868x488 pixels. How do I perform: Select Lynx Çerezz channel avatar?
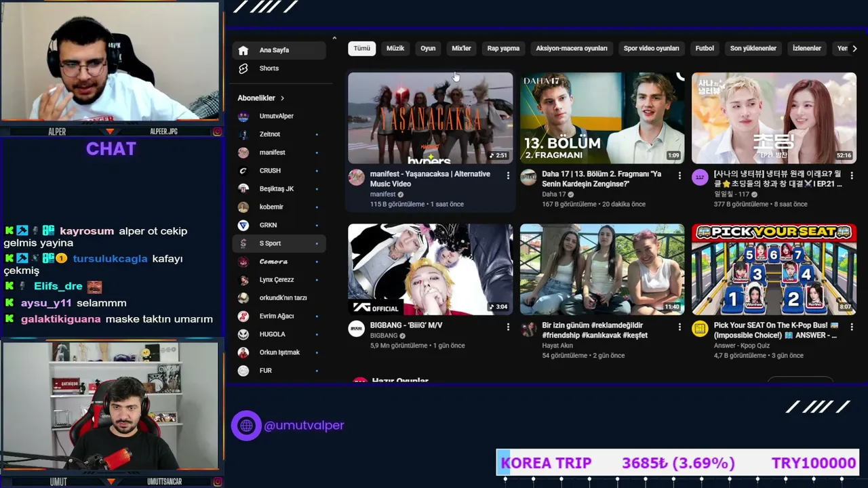click(x=243, y=280)
